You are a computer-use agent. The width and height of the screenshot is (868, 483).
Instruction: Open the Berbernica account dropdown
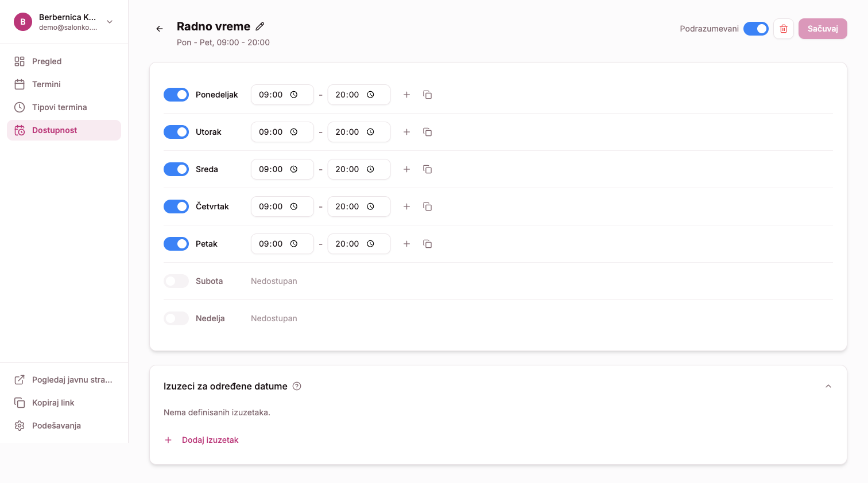[110, 22]
